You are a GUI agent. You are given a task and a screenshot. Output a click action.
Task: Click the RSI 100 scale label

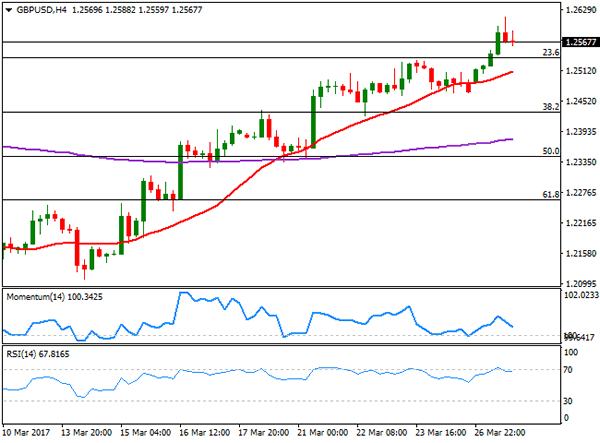pyautogui.click(x=571, y=352)
